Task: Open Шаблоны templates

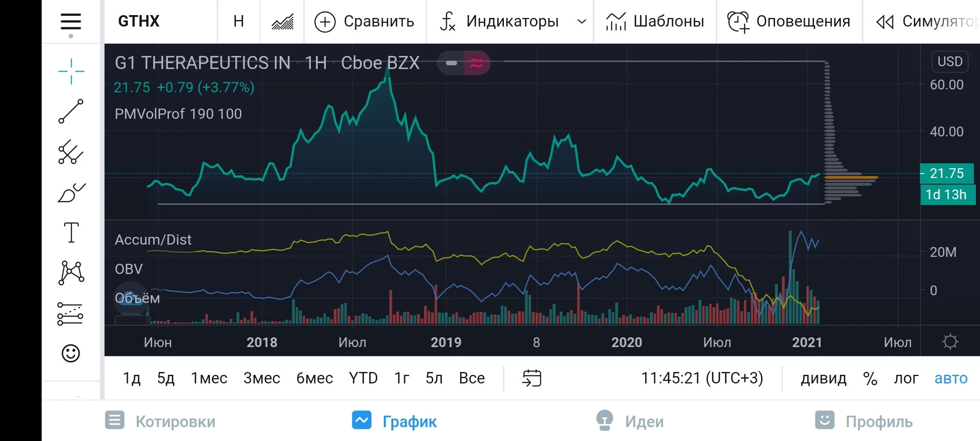Action: click(655, 21)
